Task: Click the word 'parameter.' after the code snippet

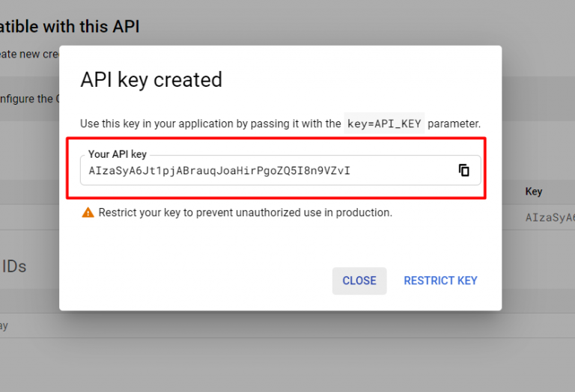Action: [454, 124]
